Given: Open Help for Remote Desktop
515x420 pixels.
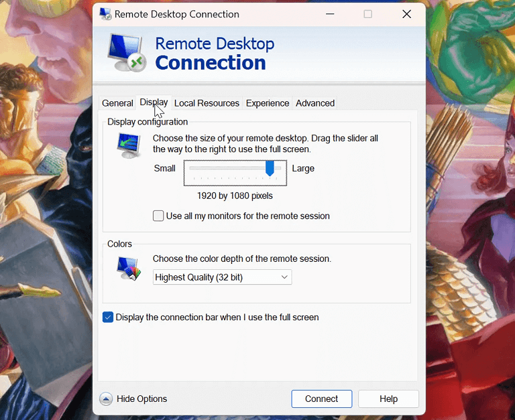Looking at the screenshot, I should point(388,399).
